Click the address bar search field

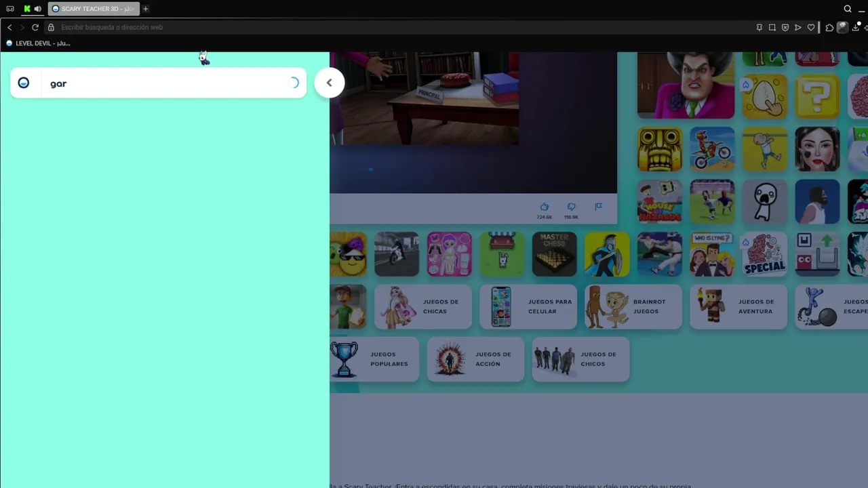click(400, 27)
